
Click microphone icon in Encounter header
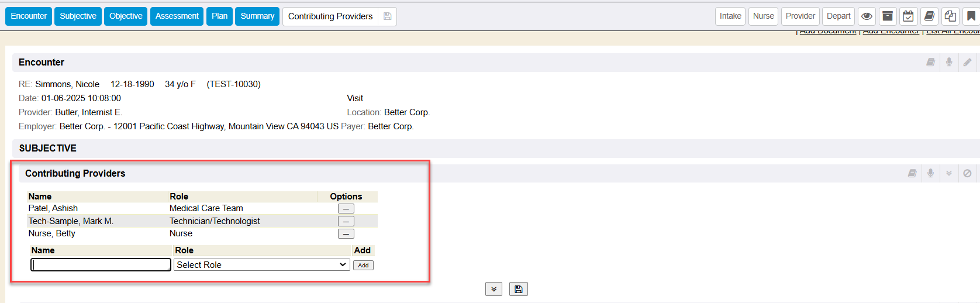click(949, 62)
